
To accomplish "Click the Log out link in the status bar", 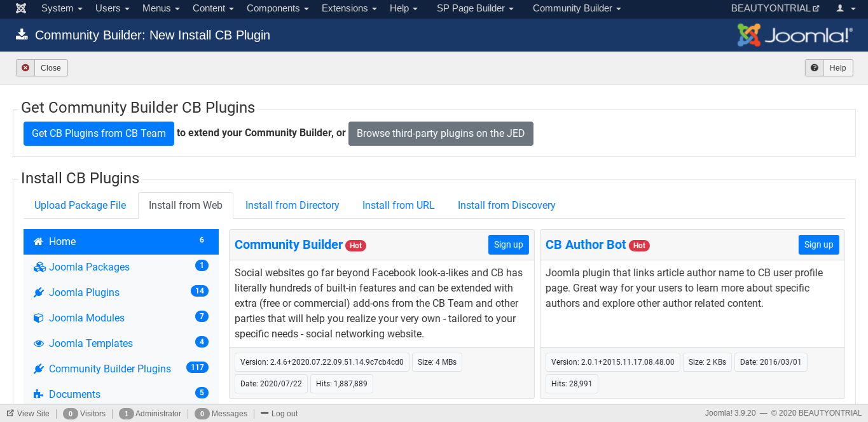I will tap(284, 413).
